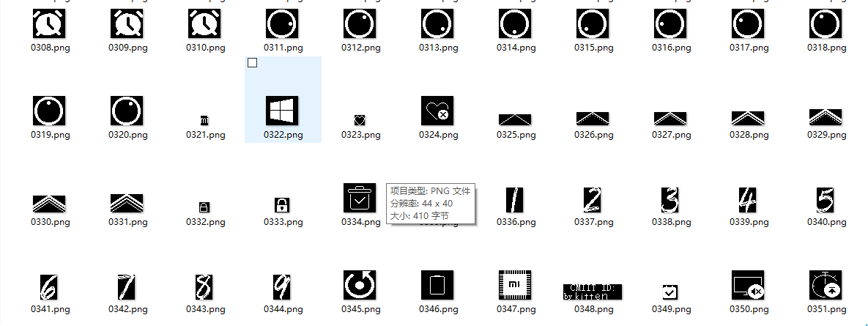This screenshot has width=868, height=326.
Task: Click the chevron image 0331.png
Action: [127, 203]
